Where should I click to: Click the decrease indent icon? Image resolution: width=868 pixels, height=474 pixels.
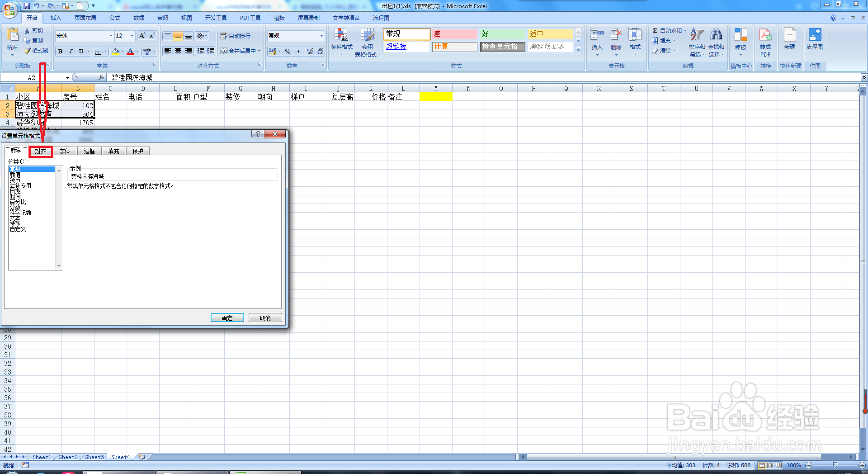click(200, 51)
